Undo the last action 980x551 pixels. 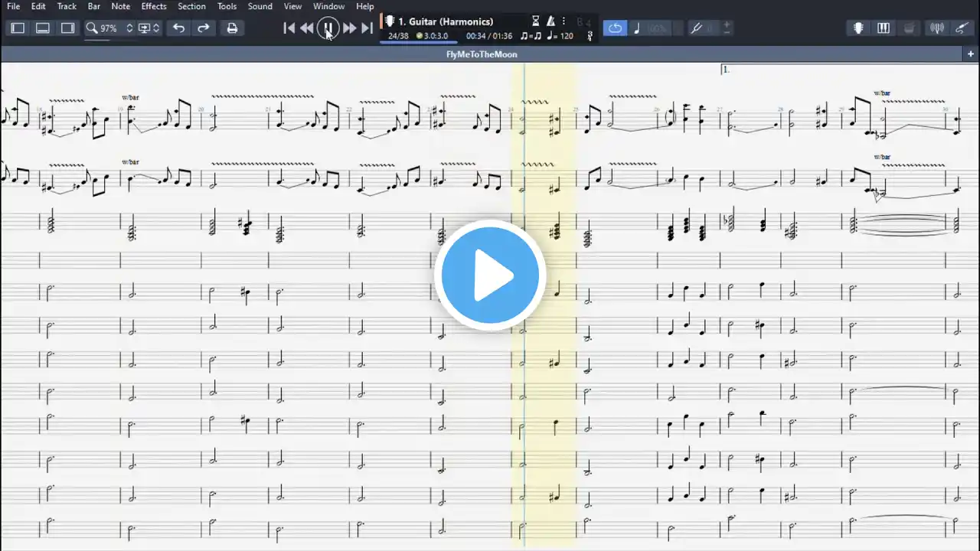click(x=178, y=28)
